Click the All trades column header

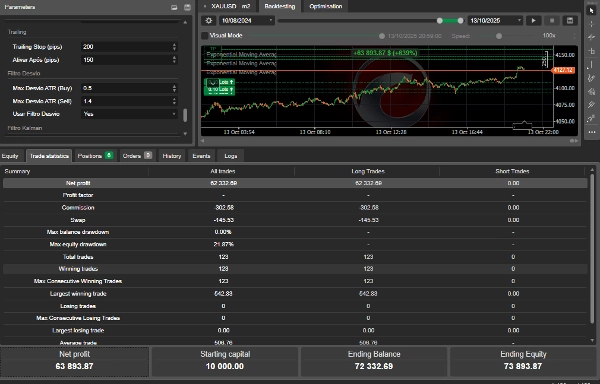[223, 171]
